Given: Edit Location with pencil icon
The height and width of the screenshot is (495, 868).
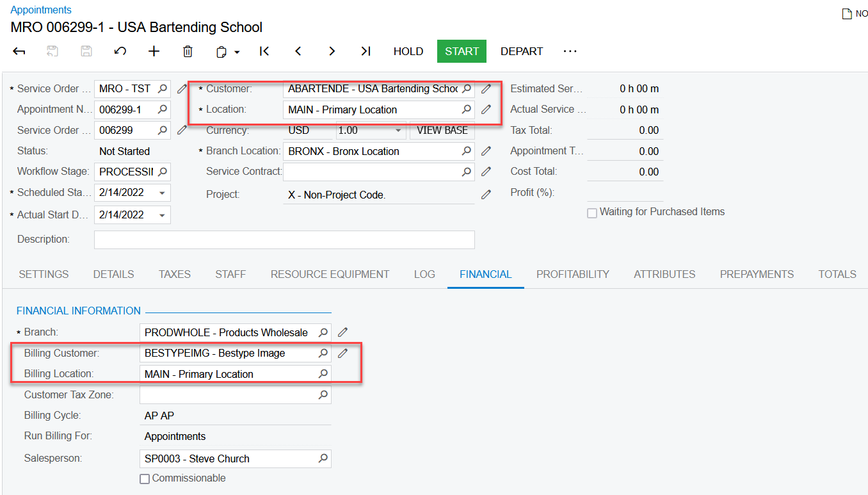Looking at the screenshot, I should (486, 110).
